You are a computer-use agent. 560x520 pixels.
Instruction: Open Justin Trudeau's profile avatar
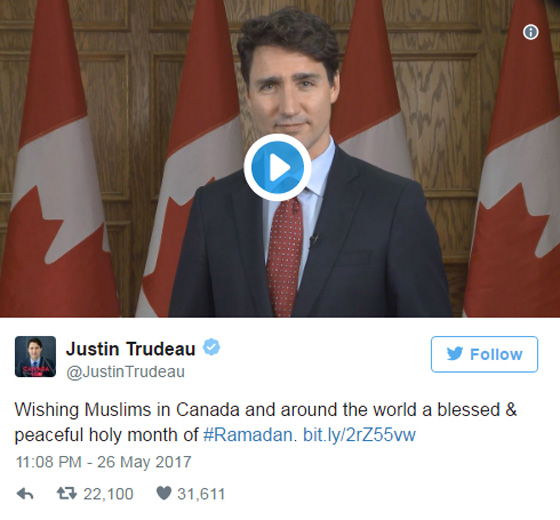(35, 356)
